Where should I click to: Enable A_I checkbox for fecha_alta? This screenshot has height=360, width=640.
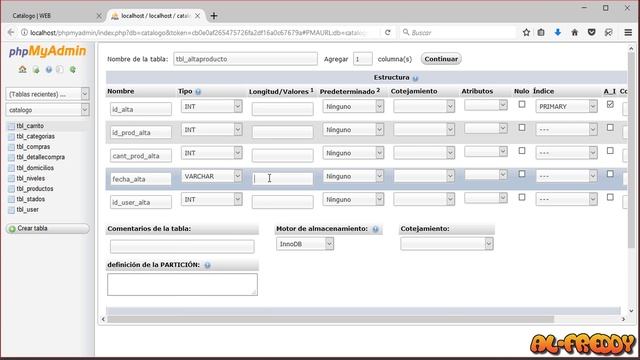click(x=610, y=174)
